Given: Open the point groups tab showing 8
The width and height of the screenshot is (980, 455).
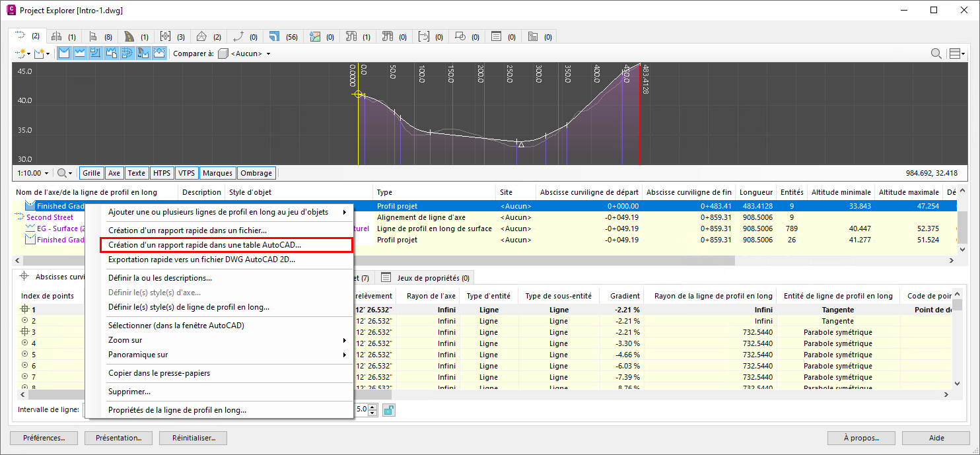Looking at the screenshot, I should pos(100,36).
